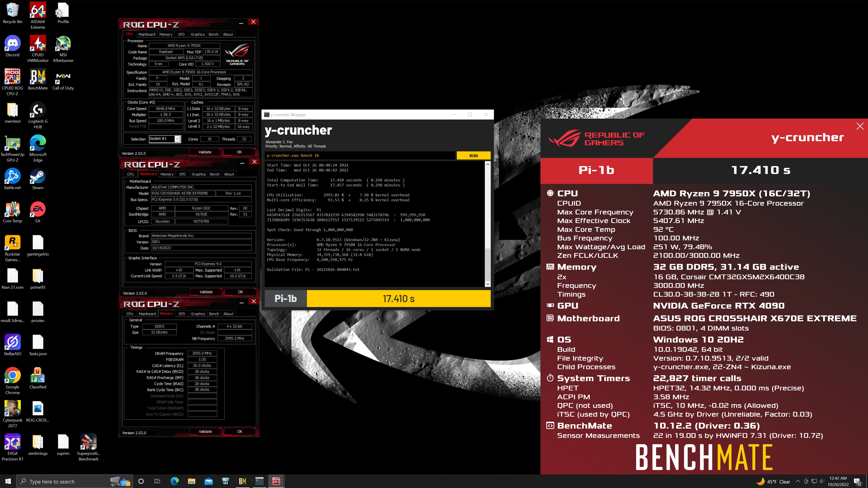Click OK in the bottom CPU-Z window

(240, 432)
